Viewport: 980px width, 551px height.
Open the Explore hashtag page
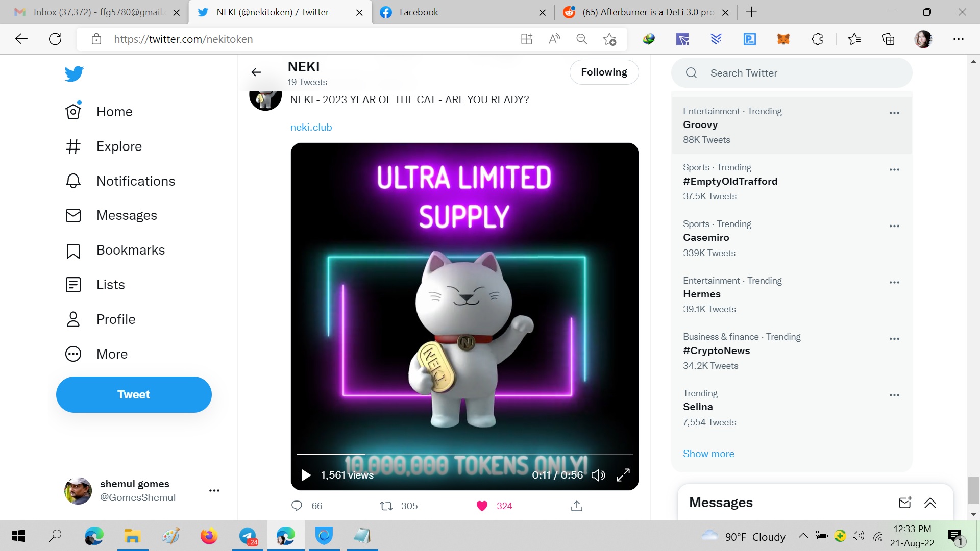104,146
